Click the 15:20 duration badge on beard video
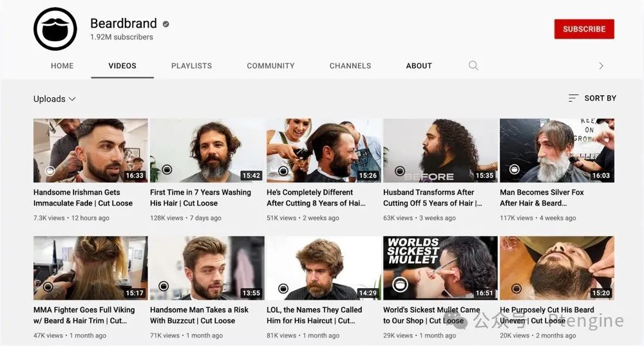 click(600, 293)
